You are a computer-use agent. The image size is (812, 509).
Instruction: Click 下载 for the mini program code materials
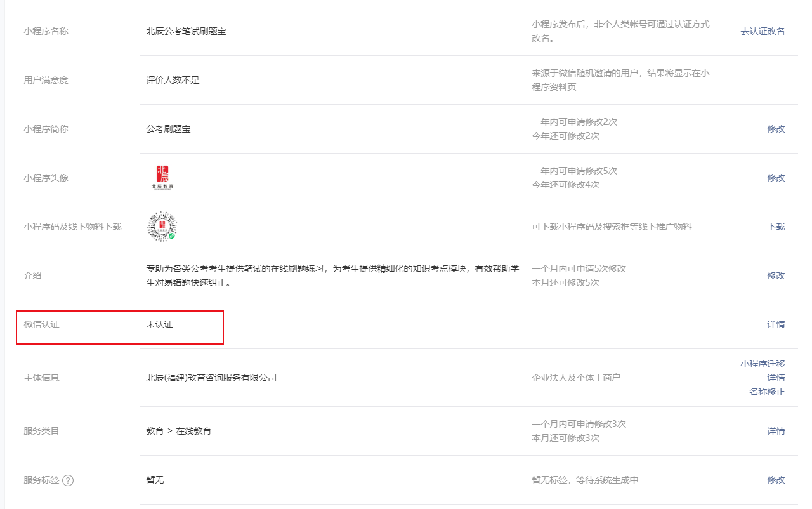776,227
